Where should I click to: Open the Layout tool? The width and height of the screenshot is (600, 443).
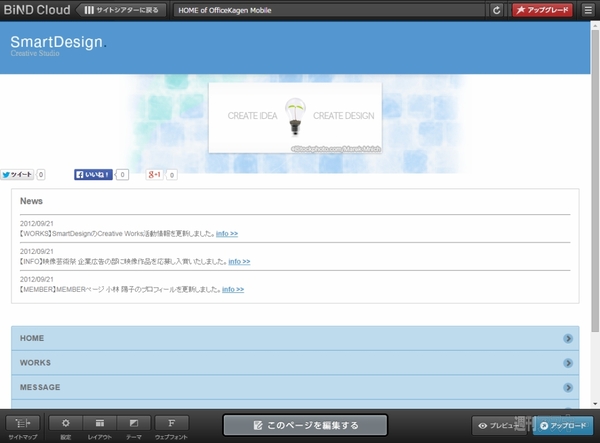point(99,427)
